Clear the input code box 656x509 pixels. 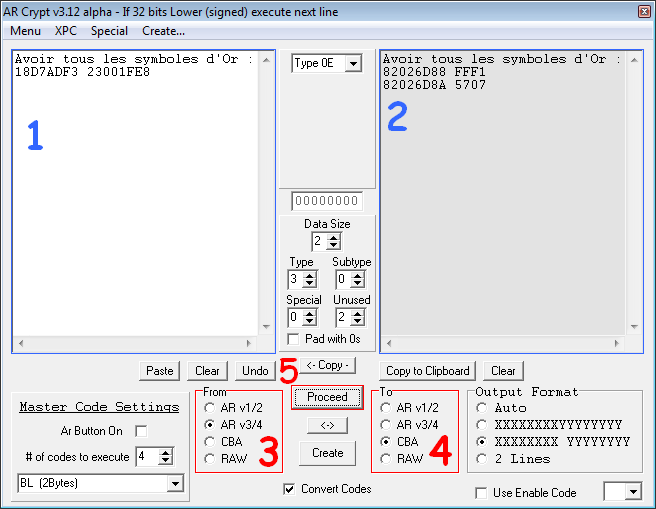207,371
